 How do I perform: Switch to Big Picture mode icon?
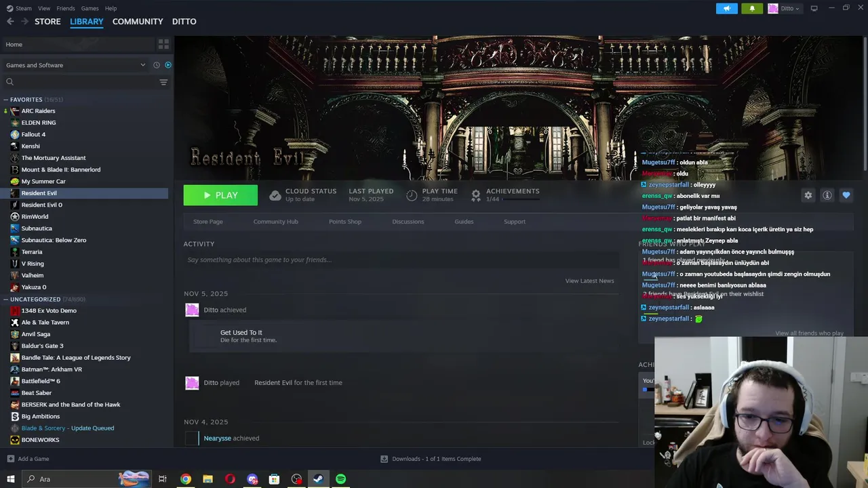point(814,8)
